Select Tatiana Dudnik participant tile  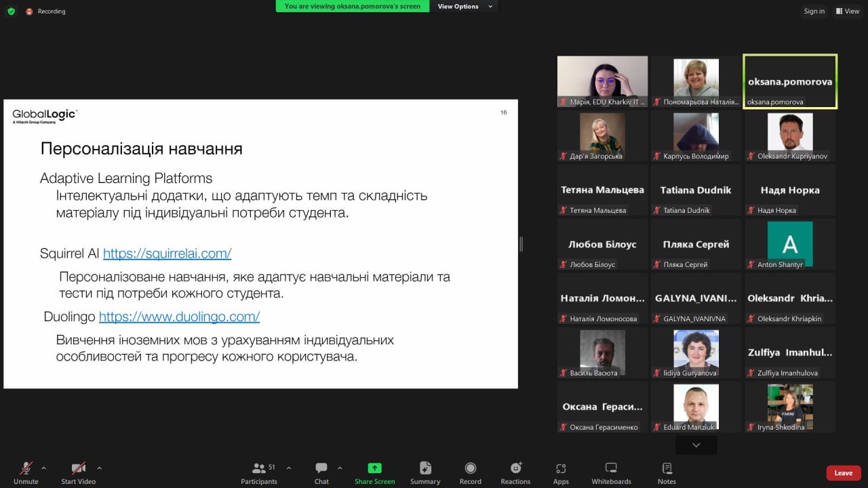point(696,190)
